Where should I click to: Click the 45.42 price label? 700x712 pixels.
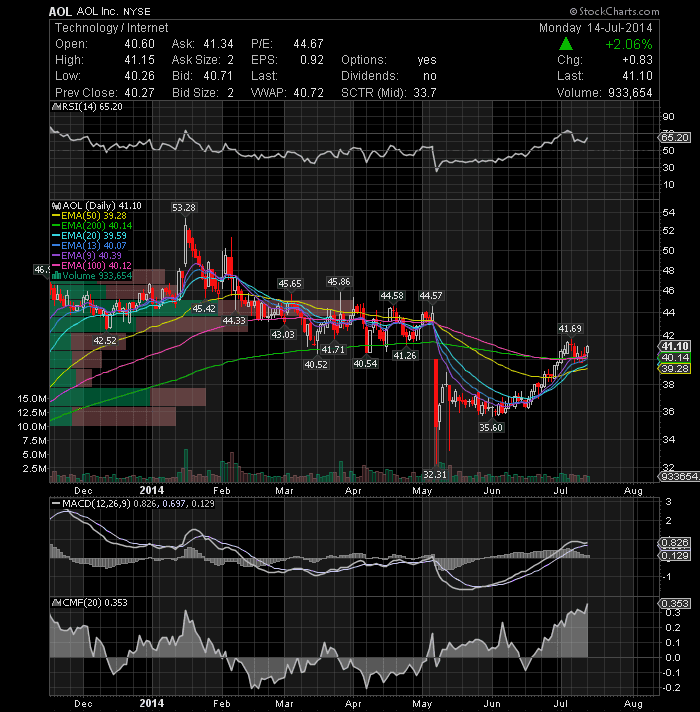pyautogui.click(x=204, y=309)
